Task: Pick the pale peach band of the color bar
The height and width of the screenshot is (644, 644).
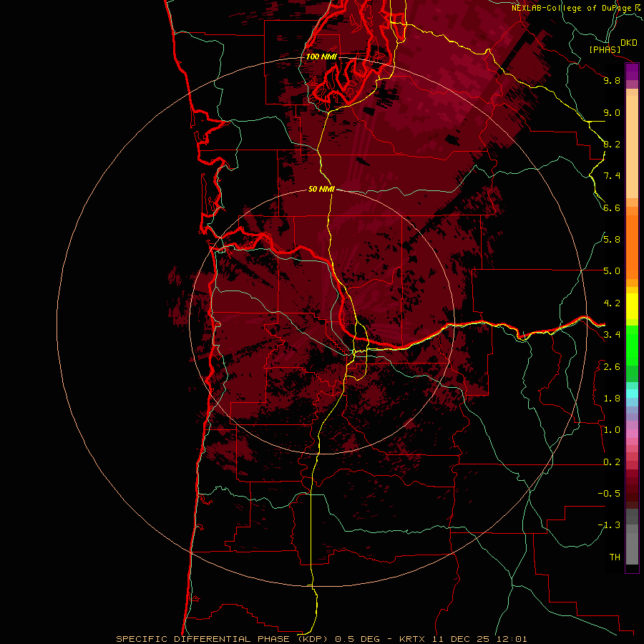Action: (x=632, y=147)
